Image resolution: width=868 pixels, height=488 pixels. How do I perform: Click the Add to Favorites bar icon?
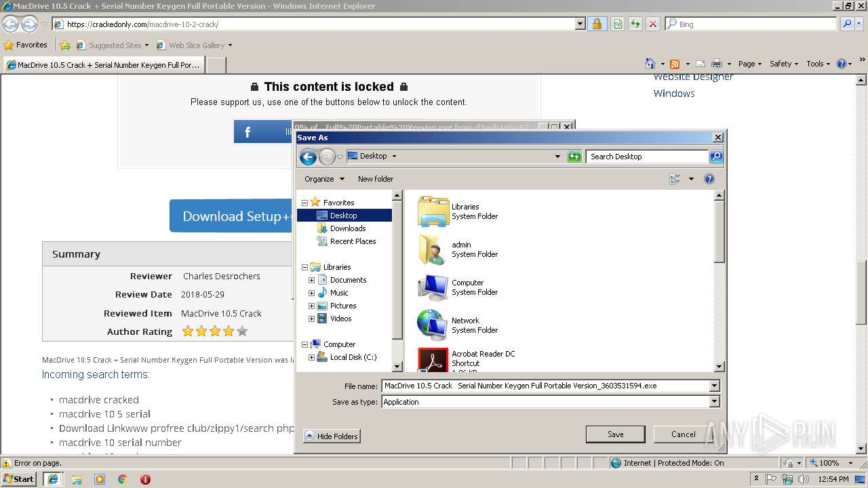[x=65, y=45]
